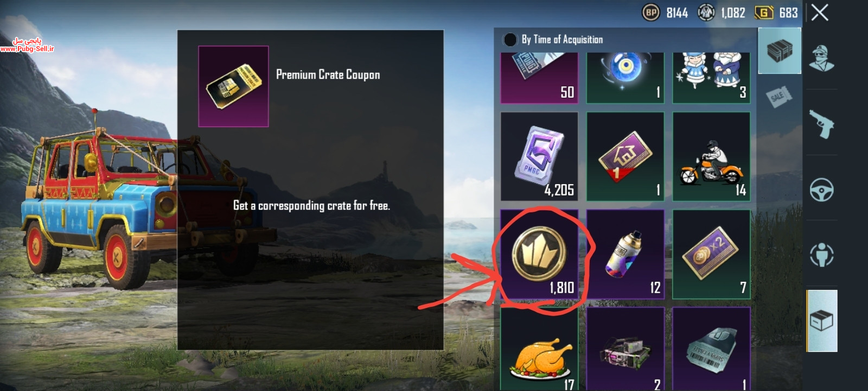Screen dimensions: 868x391
Task: Select the x2 card item showing 7
Action: [x=711, y=254]
